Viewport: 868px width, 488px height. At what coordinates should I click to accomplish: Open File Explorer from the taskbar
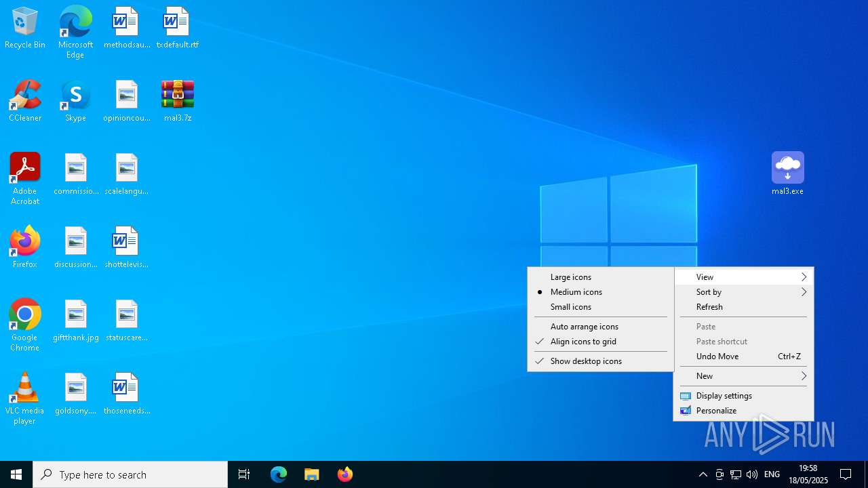point(312,474)
